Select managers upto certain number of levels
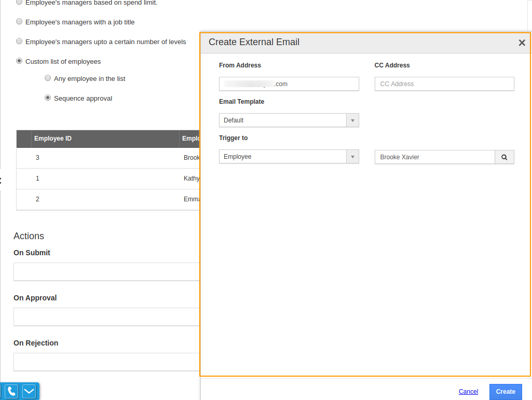 point(20,42)
